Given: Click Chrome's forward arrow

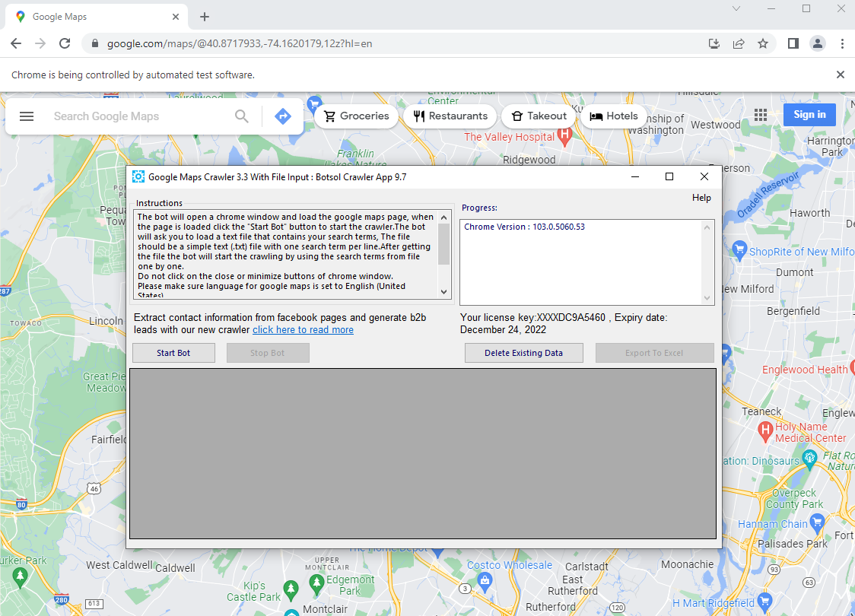Looking at the screenshot, I should coord(40,43).
